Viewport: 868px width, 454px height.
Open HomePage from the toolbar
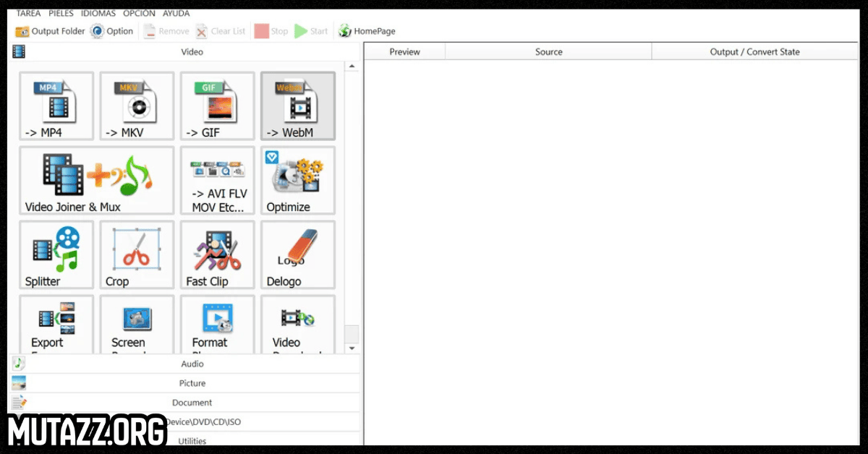coord(367,31)
